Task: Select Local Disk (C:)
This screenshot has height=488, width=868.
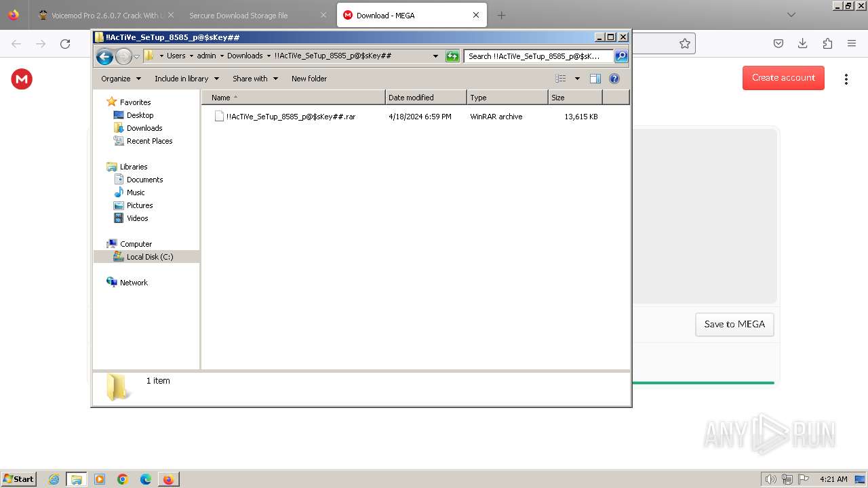Action: tap(146, 257)
